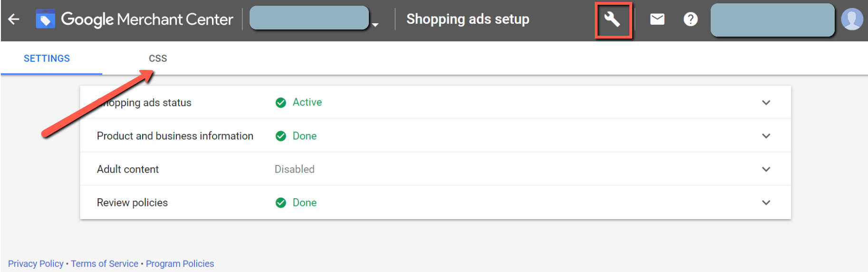
Task: Click the help question mark icon
Action: point(690,19)
